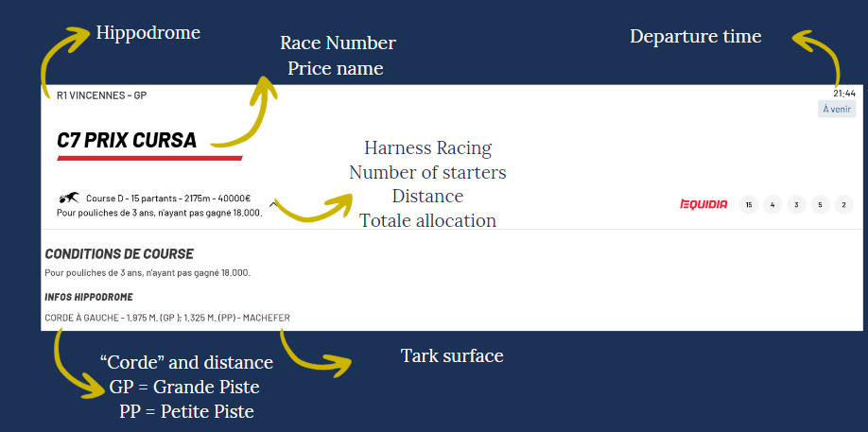Viewport: 868px width, 432px height.
Task: Select runner number 15 circle
Action: click(x=749, y=204)
